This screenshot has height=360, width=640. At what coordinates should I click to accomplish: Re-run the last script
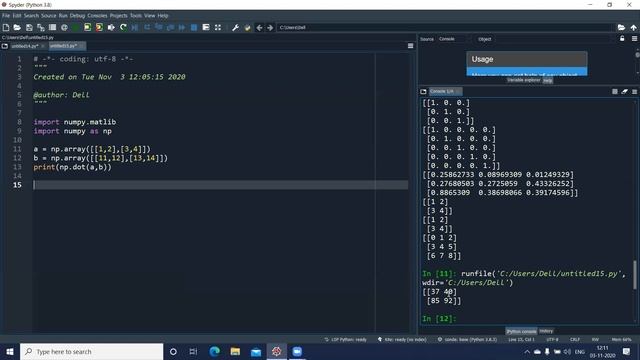[123, 27]
